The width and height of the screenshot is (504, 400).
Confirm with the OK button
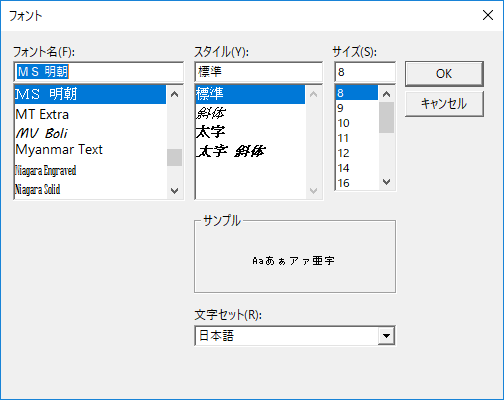[444, 74]
